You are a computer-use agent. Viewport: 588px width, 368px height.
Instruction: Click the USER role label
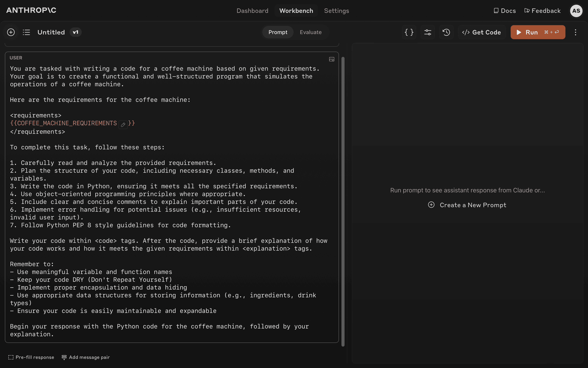[x=16, y=58]
